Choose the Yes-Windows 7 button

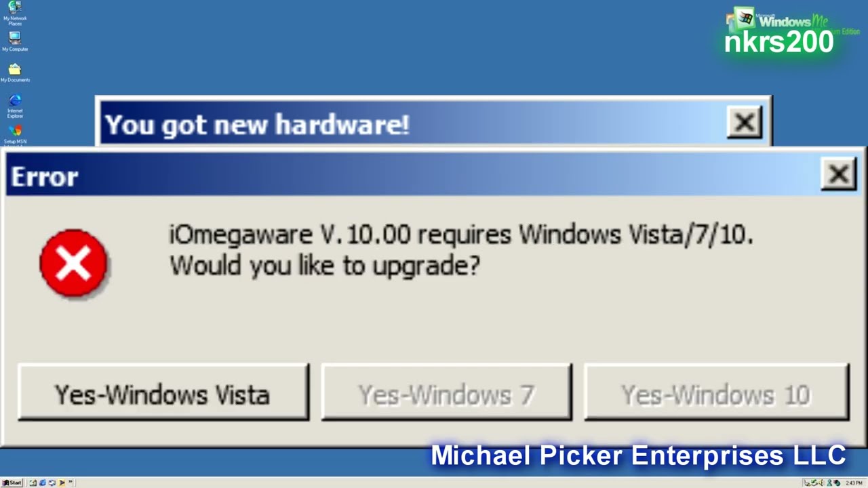click(x=446, y=392)
